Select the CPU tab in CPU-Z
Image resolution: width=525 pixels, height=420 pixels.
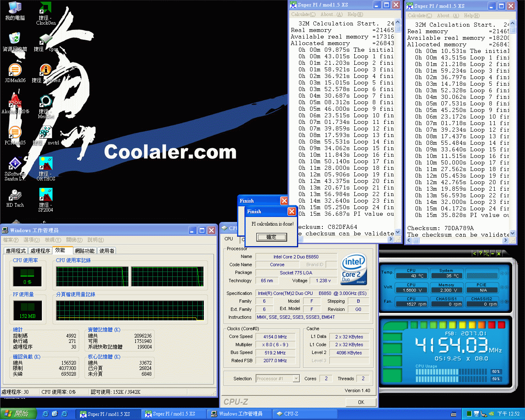pyautogui.click(x=229, y=239)
